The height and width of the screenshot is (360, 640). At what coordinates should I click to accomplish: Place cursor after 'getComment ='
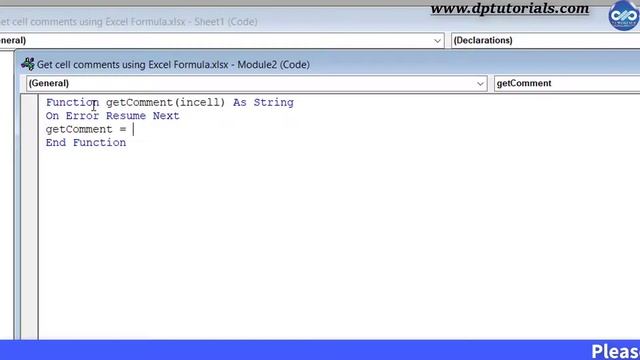pos(133,129)
